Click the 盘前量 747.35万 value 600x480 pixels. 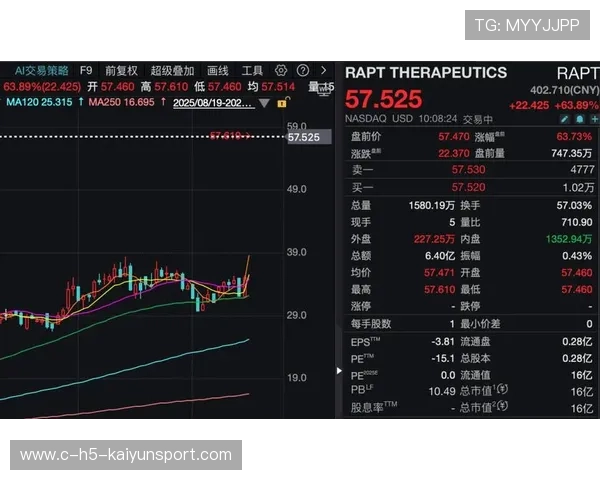coord(572,153)
